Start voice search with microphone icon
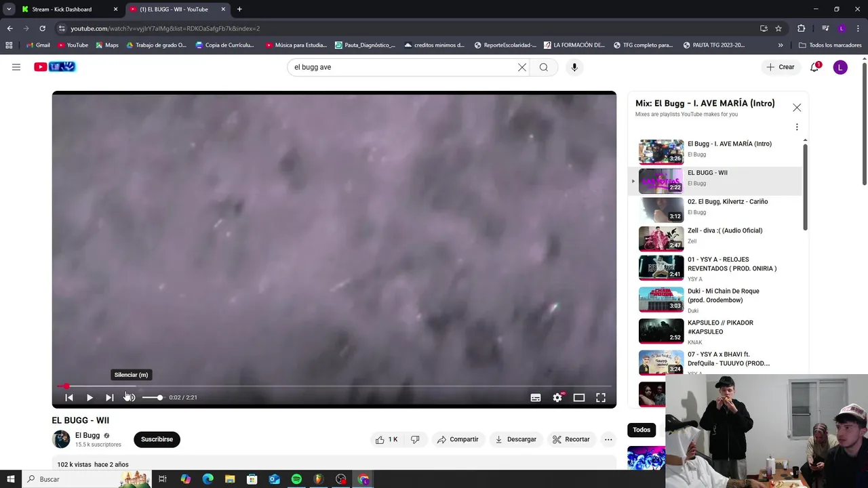868x488 pixels. coord(574,67)
